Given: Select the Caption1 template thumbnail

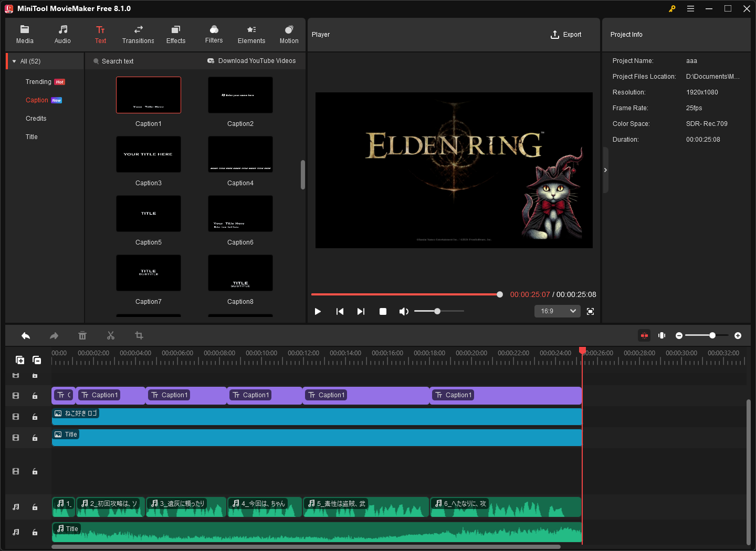Looking at the screenshot, I should pyautogui.click(x=149, y=95).
